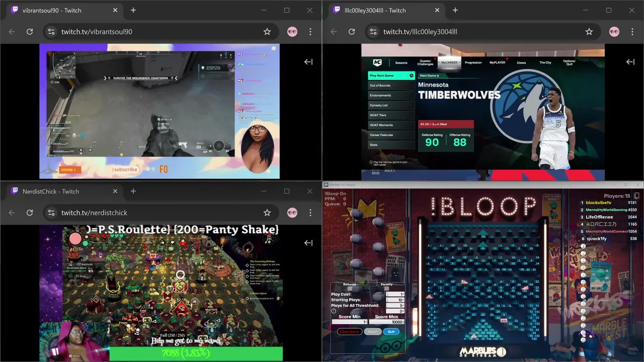Open Chrome menu in the NerdistChick window
The width and height of the screenshot is (644, 362).
310,213
